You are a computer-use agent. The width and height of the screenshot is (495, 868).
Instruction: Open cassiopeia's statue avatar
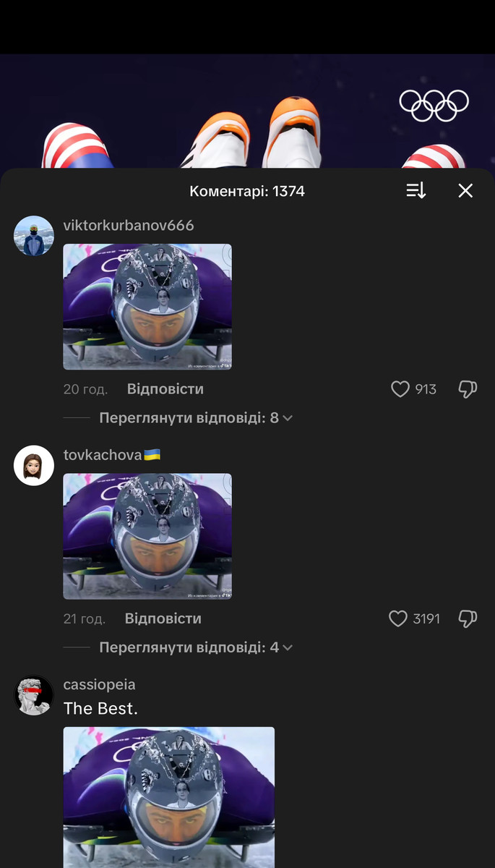pyautogui.click(x=34, y=695)
